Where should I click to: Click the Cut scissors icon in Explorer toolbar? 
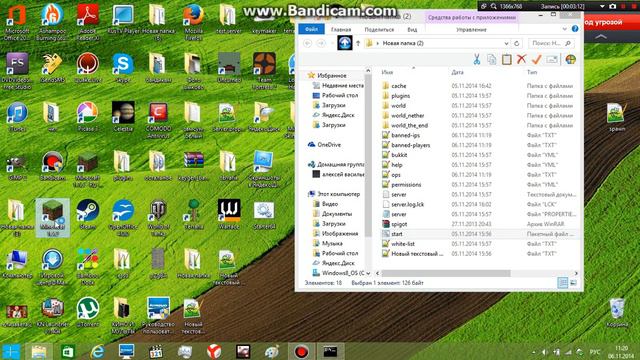tap(477, 60)
